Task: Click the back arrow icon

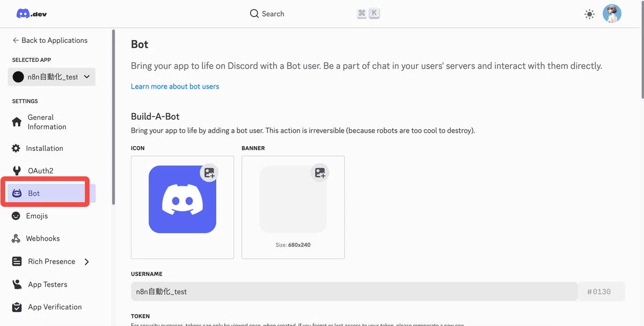Action: click(16, 40)
